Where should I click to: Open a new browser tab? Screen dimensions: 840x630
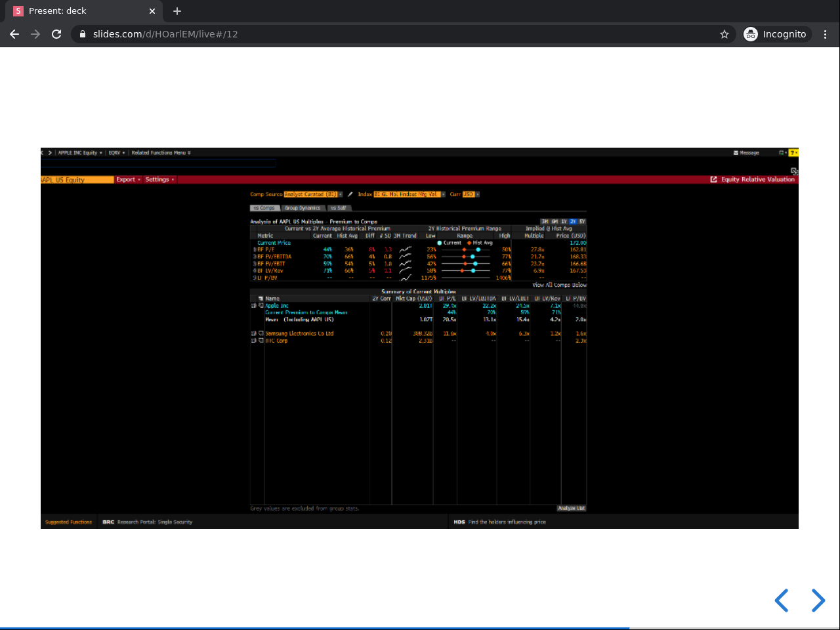177,11
